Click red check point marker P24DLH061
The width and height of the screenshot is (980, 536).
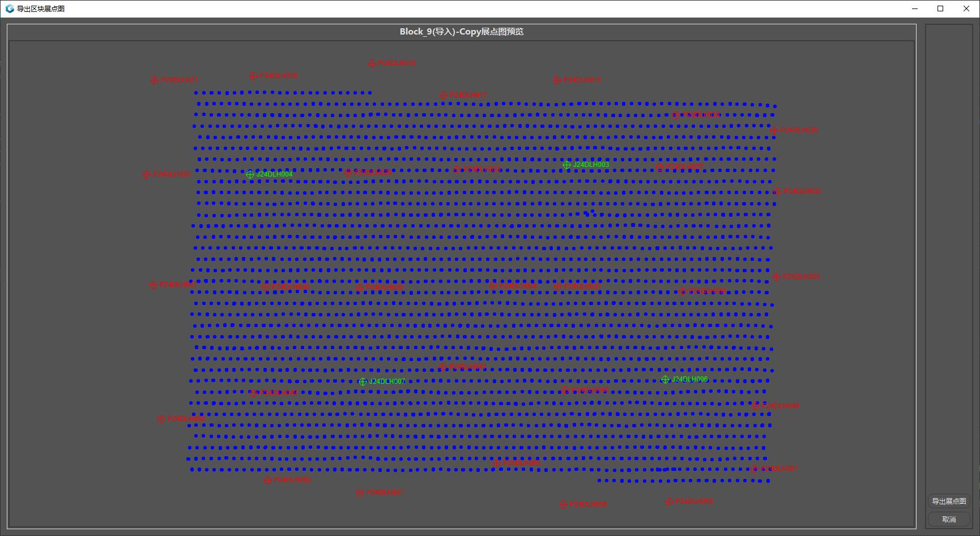360,492
